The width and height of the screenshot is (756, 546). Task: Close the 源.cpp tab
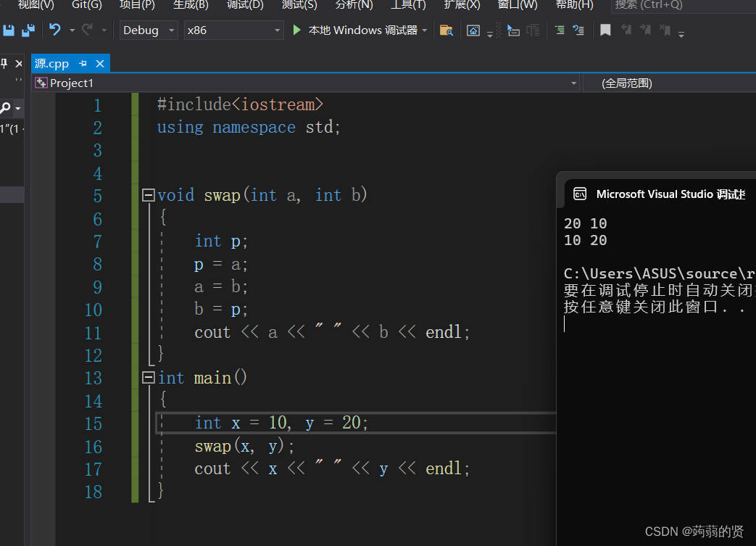pyautogui.click(x=100, y=64)
